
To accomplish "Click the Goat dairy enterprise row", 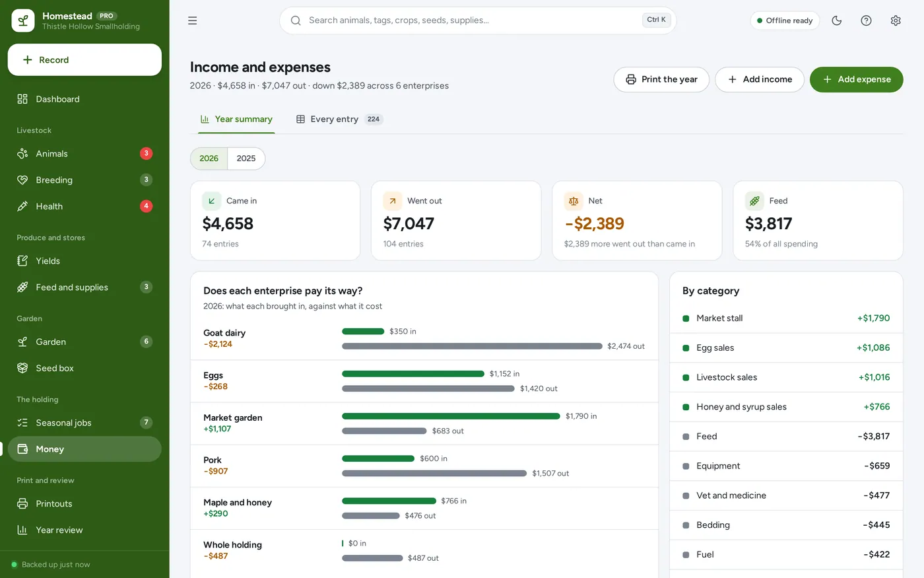I will [424, 339].
